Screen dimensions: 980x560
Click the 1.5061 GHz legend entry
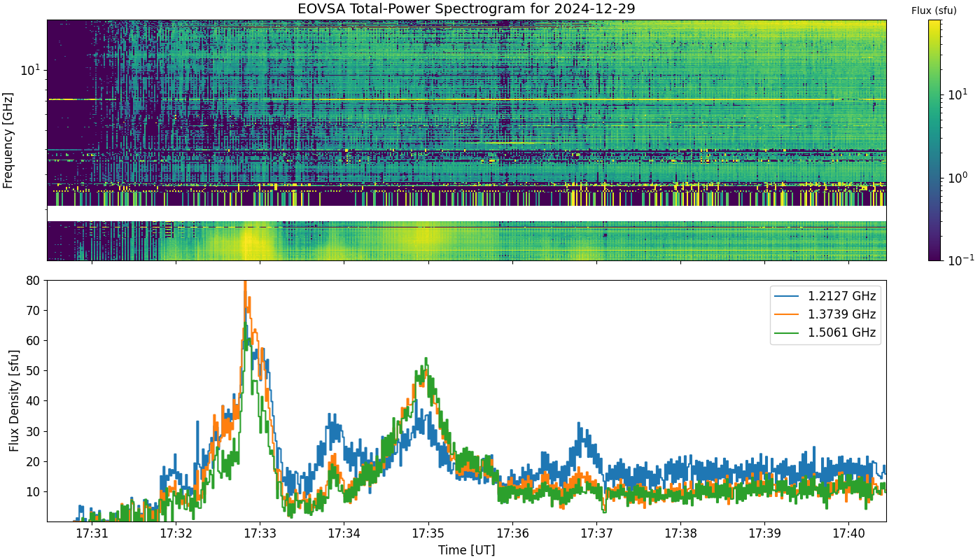[x=825, y=332]
